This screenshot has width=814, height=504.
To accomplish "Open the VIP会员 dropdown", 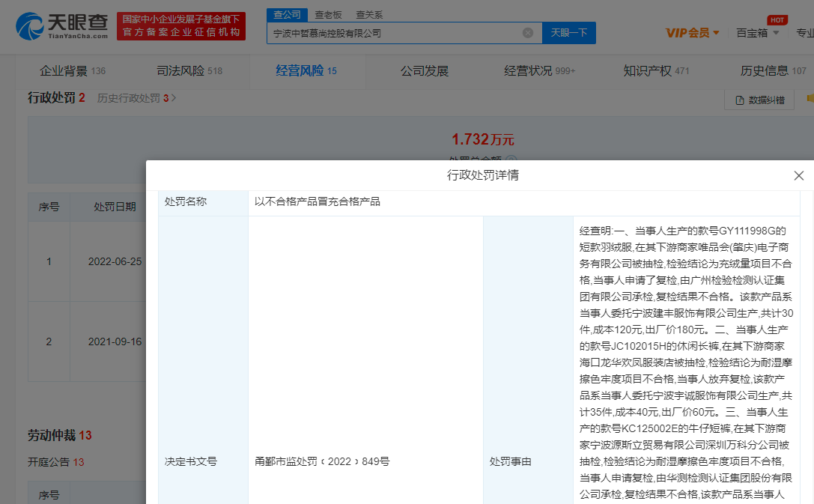I will pyautogui.click(x=693, y=33).
